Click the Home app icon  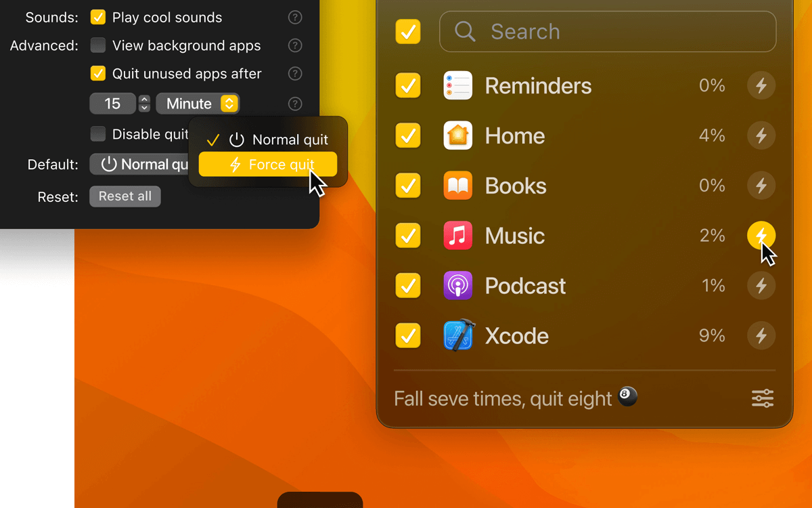tap(458, 135)
